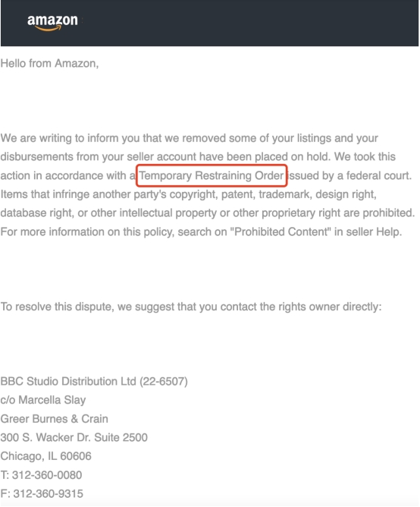Click the Greer Burnes & Crain firm name
The width and height of the screenshot is (420, 507).
(54, 419)
